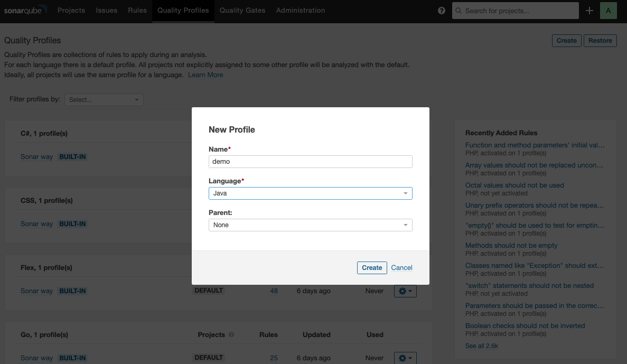Open the Language dropdown showing Java
Screen dimensions: 627x364
[310, 193]
